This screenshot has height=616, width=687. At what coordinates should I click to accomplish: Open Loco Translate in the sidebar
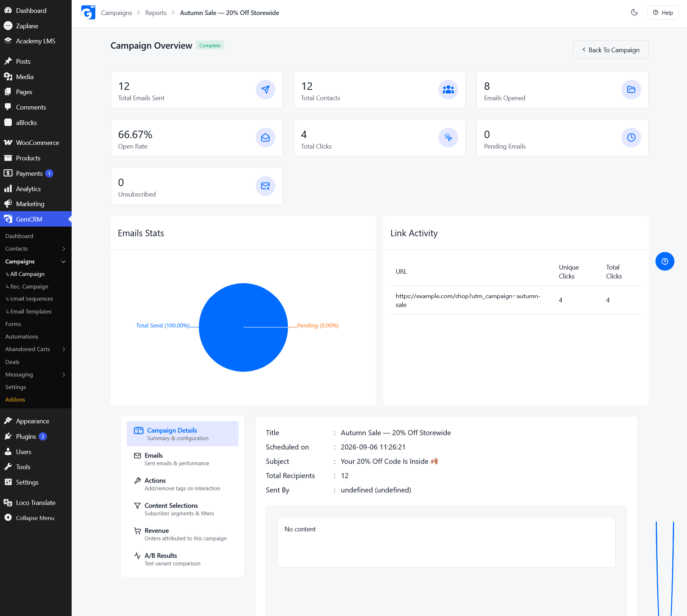pos(36,503)
